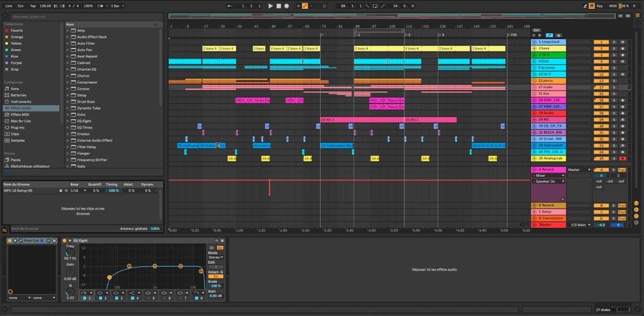644x316 pixels.
Task: Click the Automation Arm button
Action: [305, 6]
